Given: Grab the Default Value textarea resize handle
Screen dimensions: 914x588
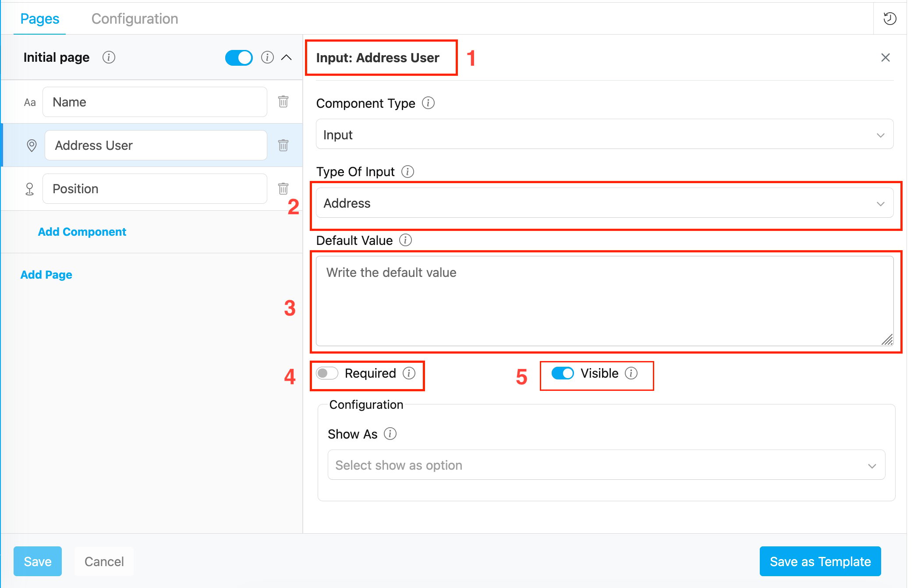Looking at the screenshot, I should [887, 340].
